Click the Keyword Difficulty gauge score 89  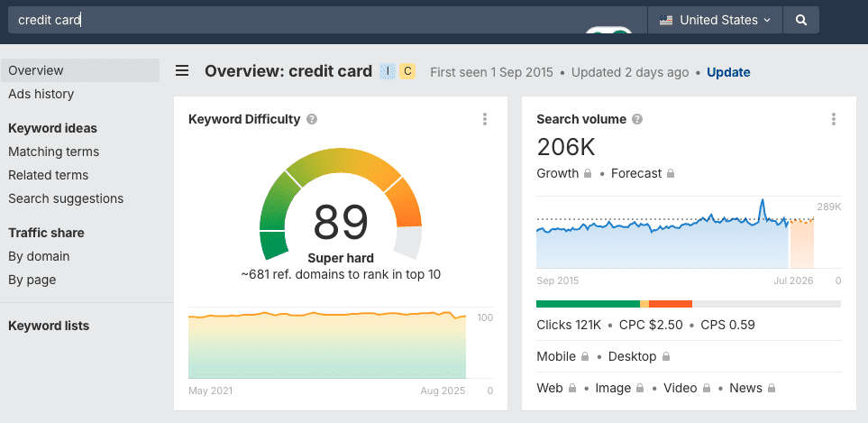(x=341, y=223)
